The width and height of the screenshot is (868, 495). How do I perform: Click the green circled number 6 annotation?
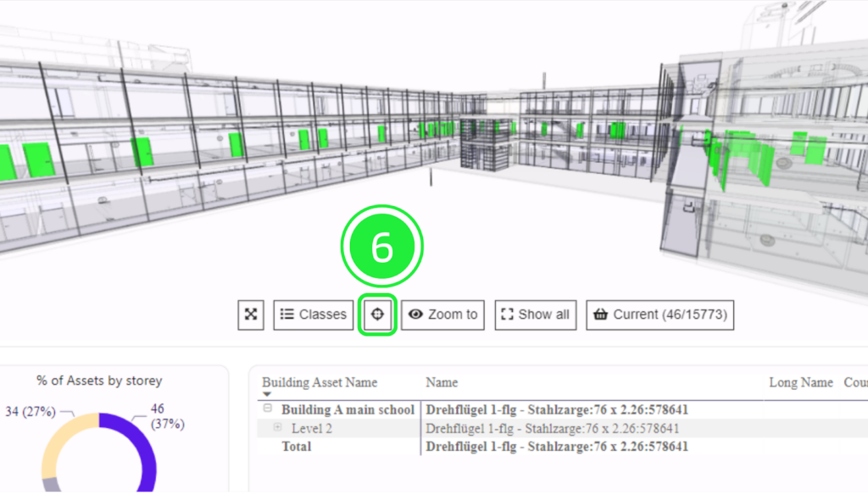tap(381, 245)
